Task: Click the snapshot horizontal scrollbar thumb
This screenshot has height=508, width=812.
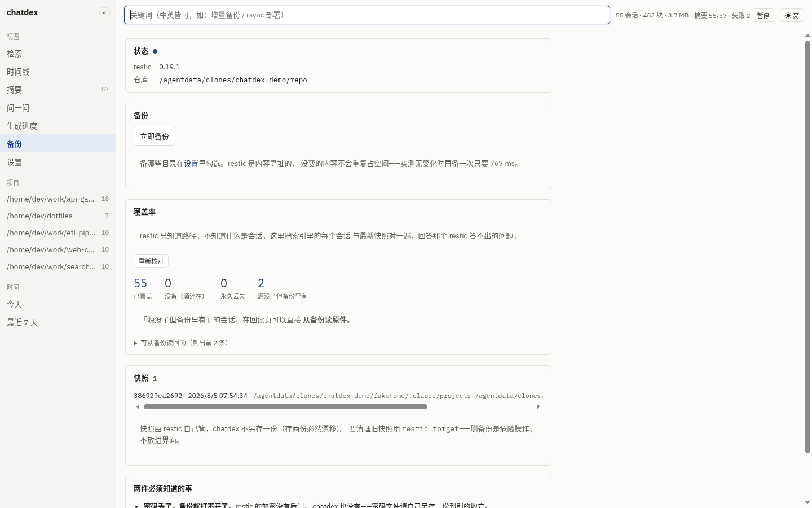Action: point(285,406)
